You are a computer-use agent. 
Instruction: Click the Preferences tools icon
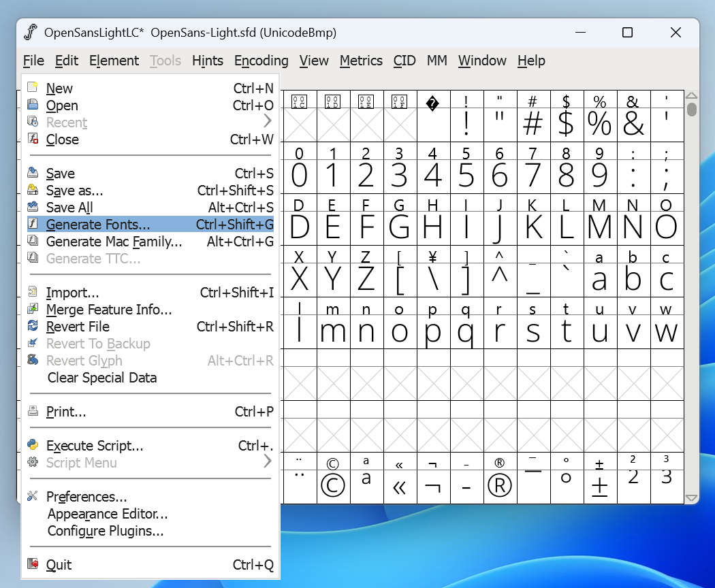pos(33,496)
